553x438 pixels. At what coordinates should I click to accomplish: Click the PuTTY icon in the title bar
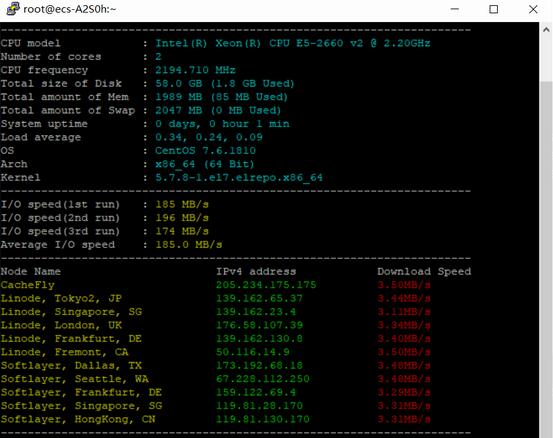[13, 9]
